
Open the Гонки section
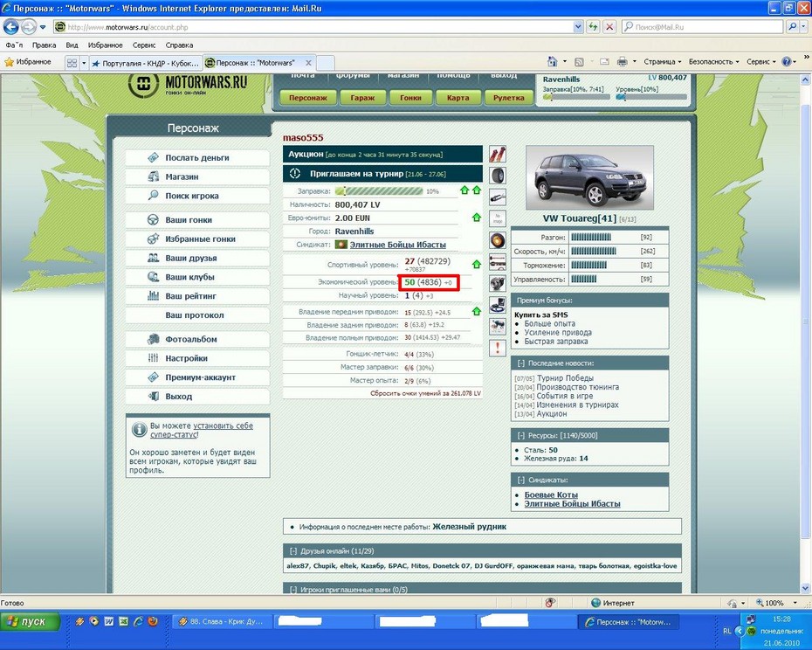(x=410, y=98)
